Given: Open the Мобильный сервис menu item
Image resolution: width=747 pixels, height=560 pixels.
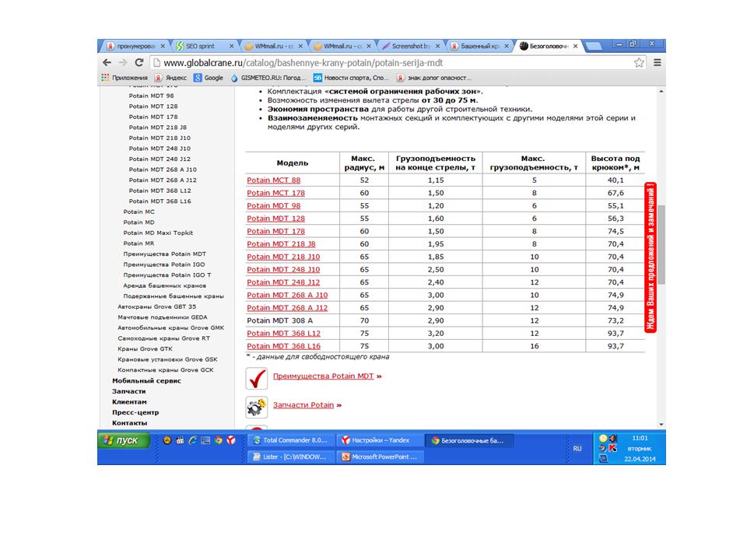Looking at the screenshot, I should [147, 380].
